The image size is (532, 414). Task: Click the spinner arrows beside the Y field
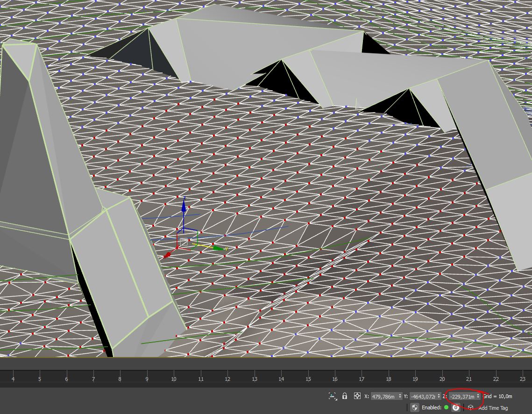439,396
